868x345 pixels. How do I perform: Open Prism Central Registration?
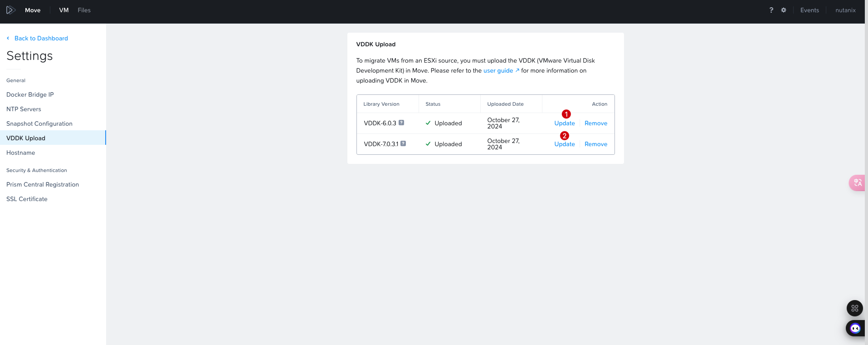pyautogui.click(x=43, y=184)
